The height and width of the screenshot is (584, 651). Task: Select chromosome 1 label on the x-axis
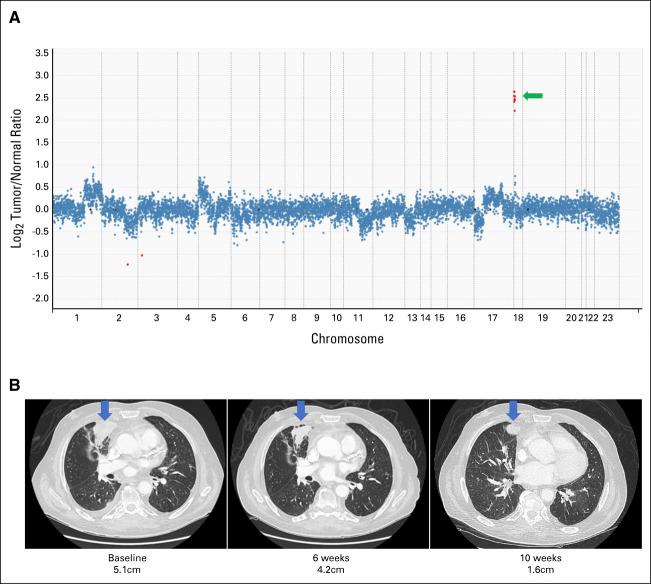(x=76, y=317)
